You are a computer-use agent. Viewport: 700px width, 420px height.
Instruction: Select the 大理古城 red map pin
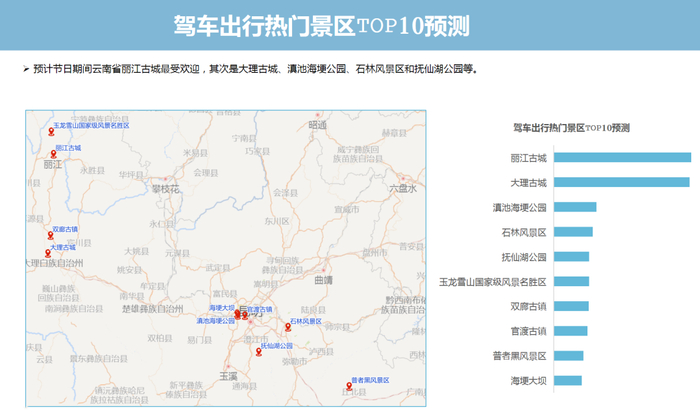tap(48, 253)
